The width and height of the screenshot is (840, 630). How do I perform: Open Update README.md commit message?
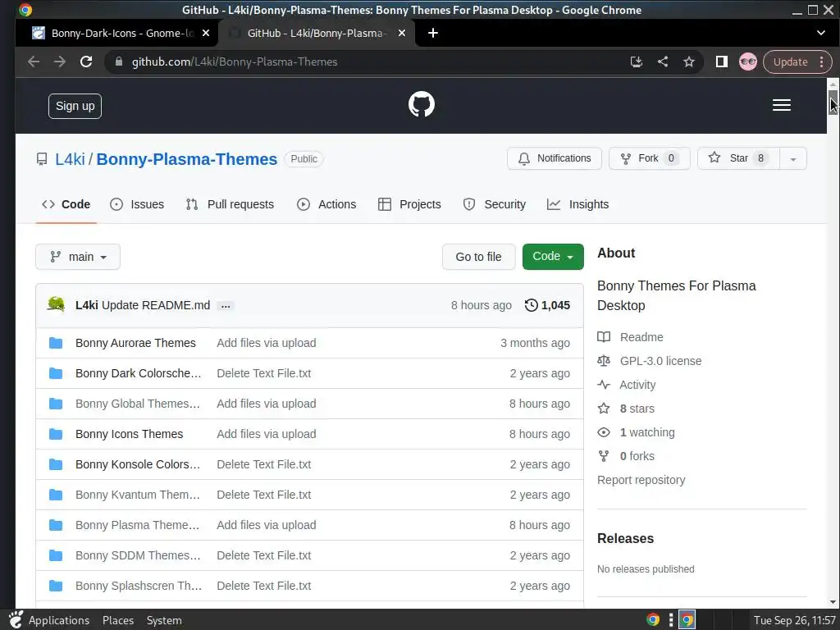point(156,305)
